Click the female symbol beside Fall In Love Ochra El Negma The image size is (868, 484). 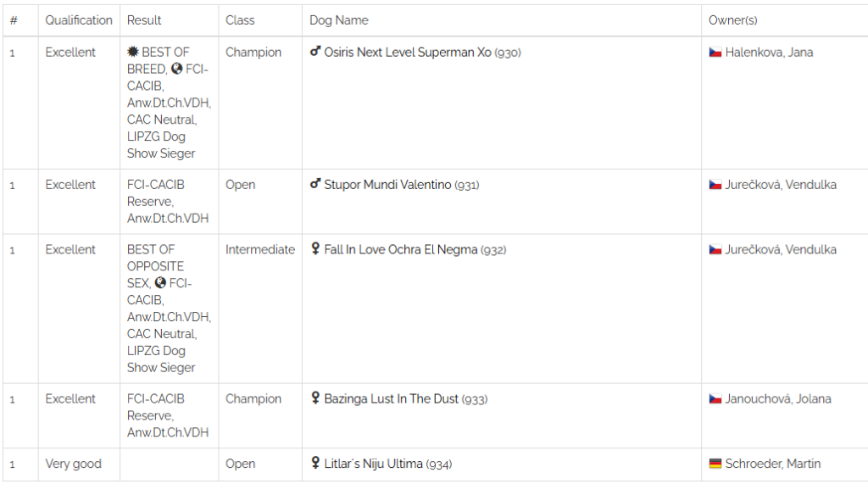point(315,248)
